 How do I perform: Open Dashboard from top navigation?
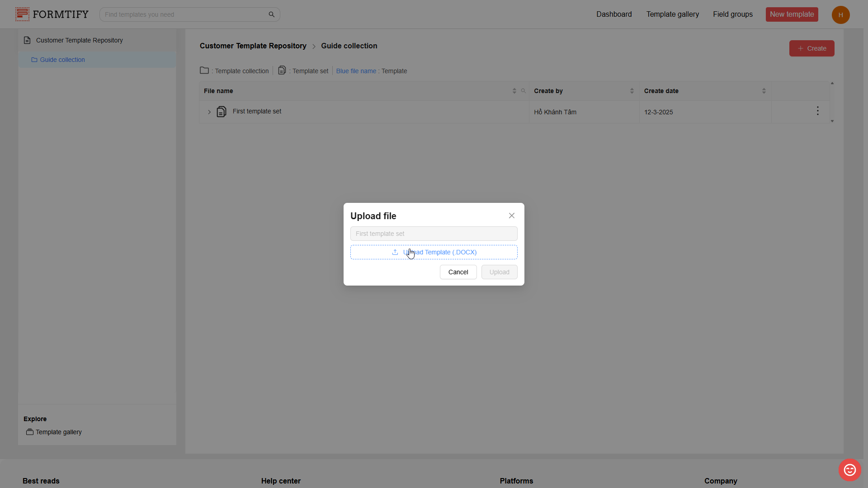coord(613,14)
